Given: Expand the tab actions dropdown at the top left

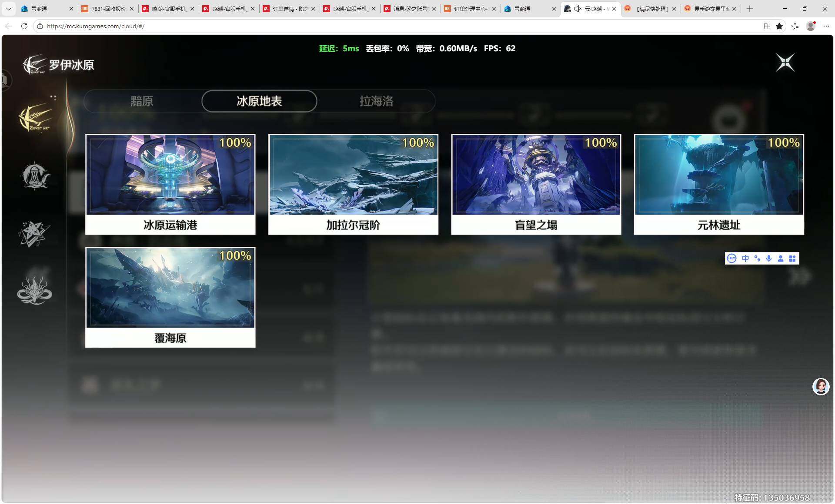Looking at the screenshot, I should (x=8, y=9).
